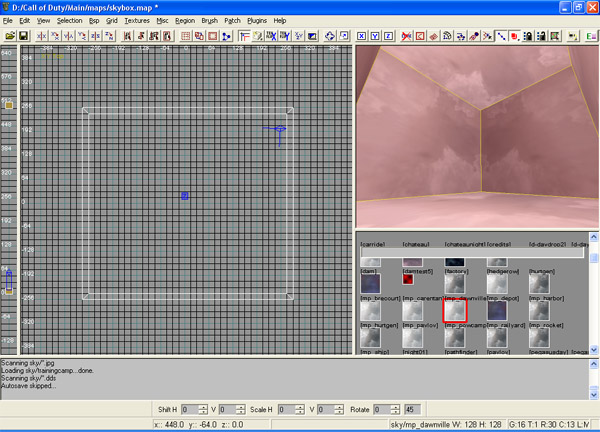Click CSG Subtract grid icon
The image size is (600, 432).
pos(186,36)
